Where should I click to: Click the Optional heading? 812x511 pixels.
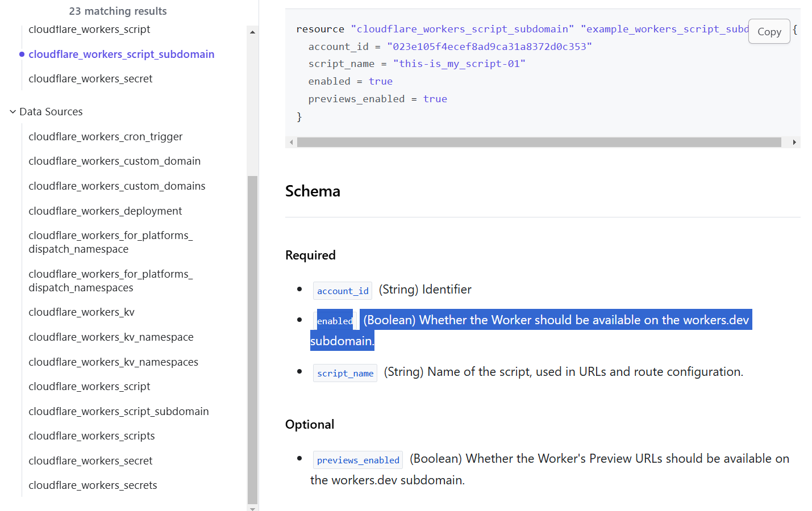click(x=310, y=425)
